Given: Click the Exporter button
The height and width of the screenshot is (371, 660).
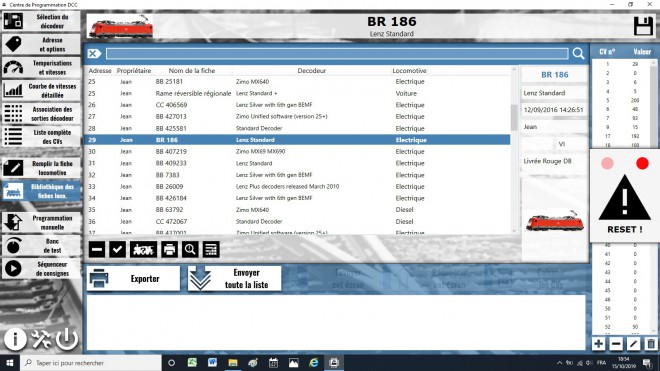Looking at the screenshot, I should pyautogui.click(x=133, y=278).
